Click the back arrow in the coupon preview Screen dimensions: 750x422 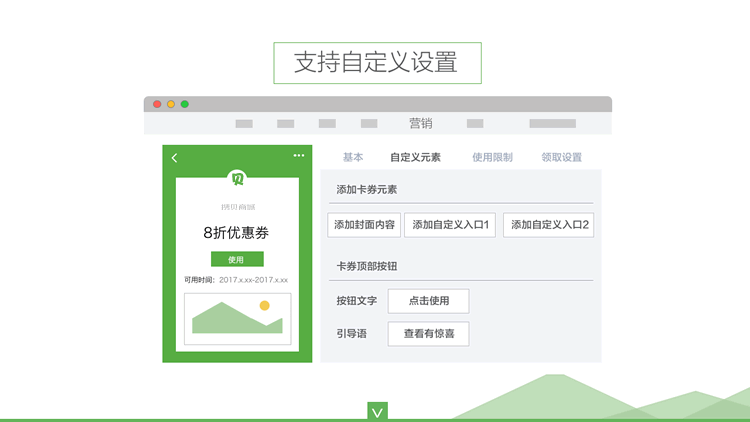click(175, 158)
